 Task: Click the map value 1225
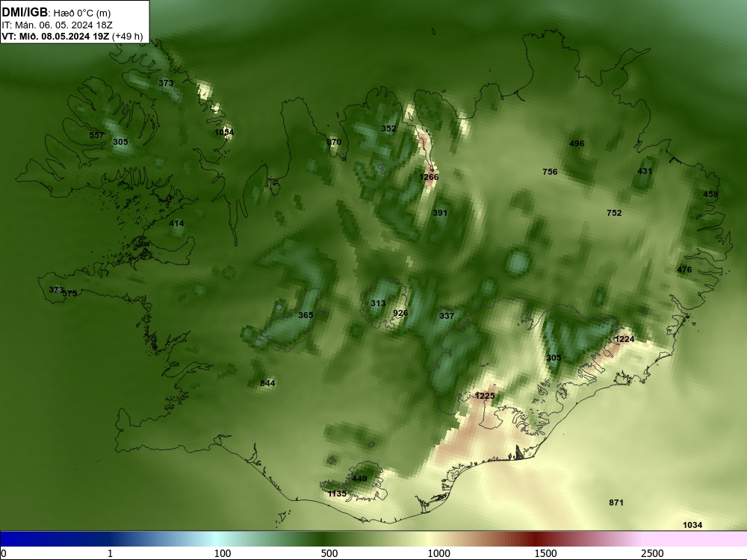coord(485,396)
